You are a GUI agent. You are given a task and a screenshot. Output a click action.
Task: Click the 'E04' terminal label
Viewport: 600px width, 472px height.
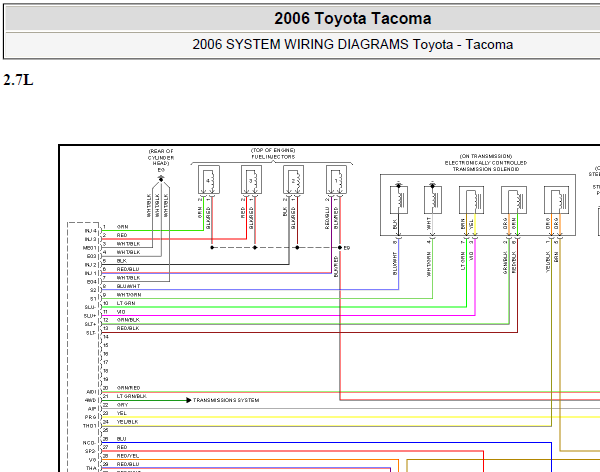(x=92, y=282)
